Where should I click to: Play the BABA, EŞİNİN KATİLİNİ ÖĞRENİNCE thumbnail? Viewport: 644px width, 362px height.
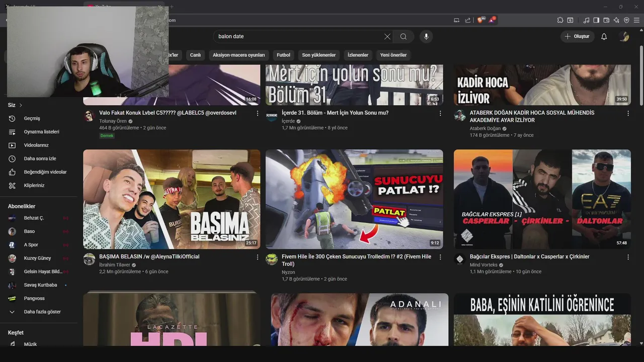(542, 320)
